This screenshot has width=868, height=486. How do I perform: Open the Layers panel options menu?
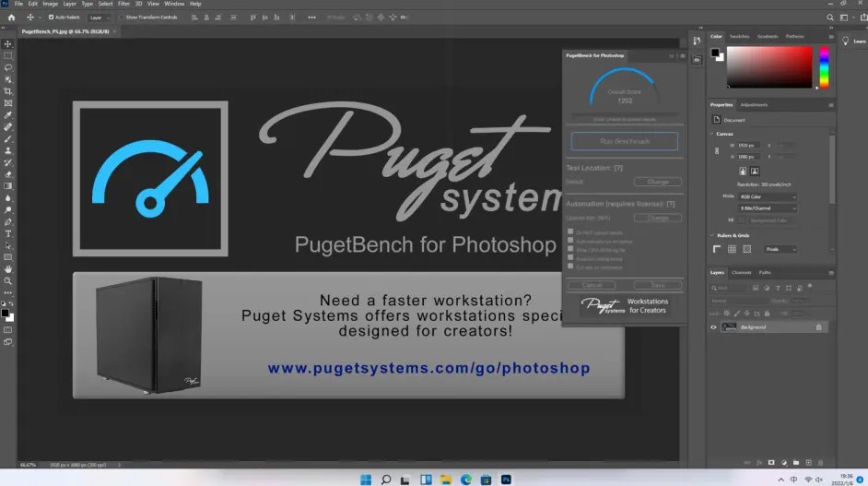pos(831,273)
